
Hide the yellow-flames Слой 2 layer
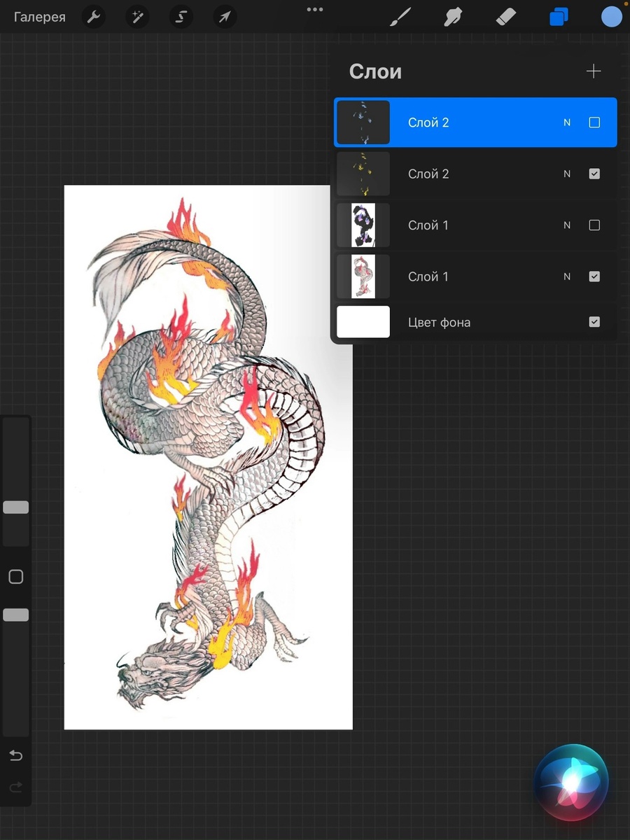coord(594,174)
